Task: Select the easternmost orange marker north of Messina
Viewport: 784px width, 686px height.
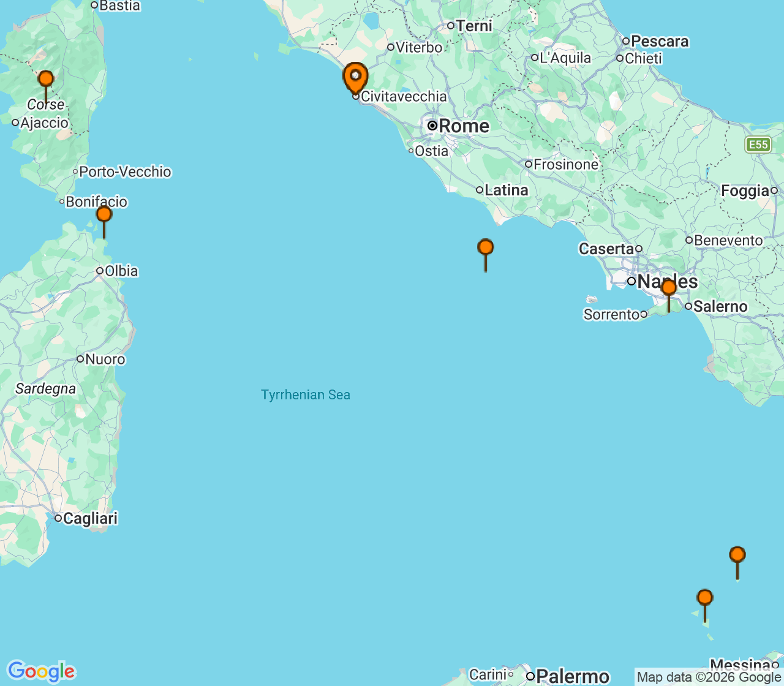Action: click(737, 556)
